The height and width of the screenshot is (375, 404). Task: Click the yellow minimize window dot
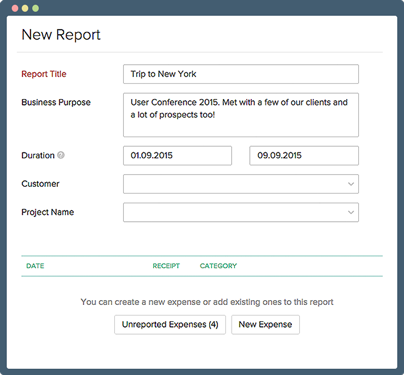tap(25, 8)
